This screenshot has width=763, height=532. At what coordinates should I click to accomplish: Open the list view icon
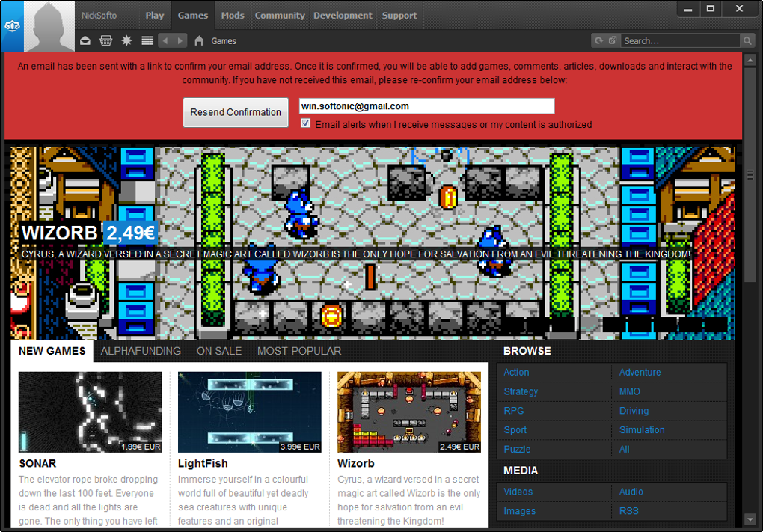pyautogui.click(x=147, y=41)
